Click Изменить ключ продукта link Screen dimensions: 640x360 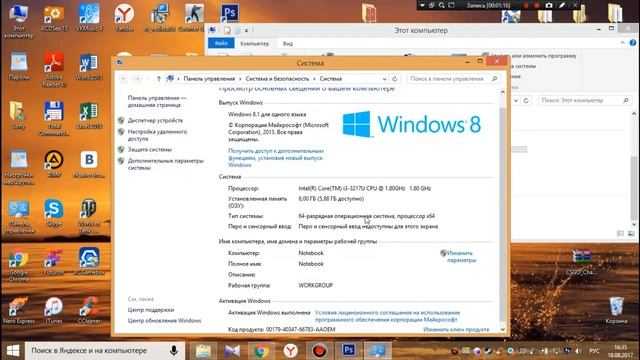456,329
